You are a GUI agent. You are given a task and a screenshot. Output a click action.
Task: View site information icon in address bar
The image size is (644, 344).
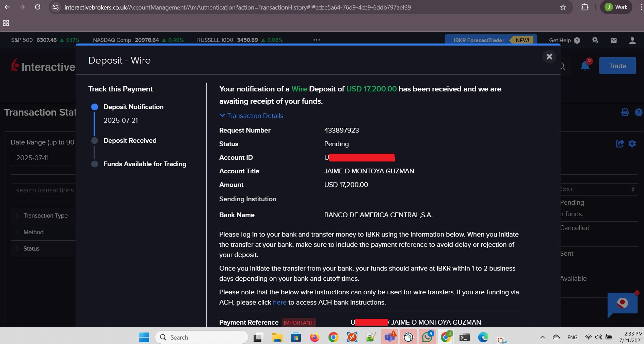pos(56,7)
